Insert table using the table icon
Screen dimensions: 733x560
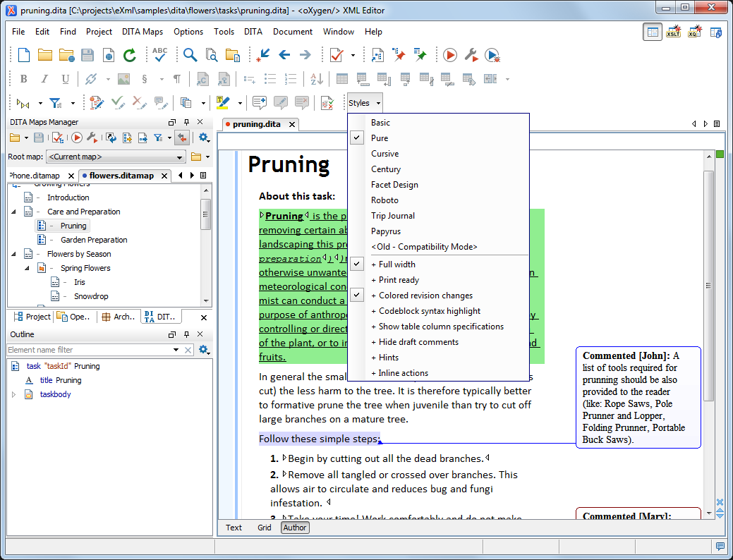tap(342, 79)
